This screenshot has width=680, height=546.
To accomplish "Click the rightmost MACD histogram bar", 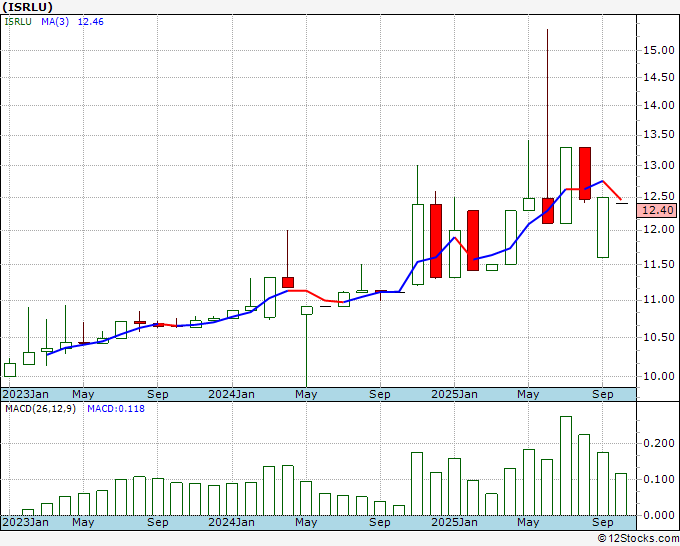I will (621, 494).
